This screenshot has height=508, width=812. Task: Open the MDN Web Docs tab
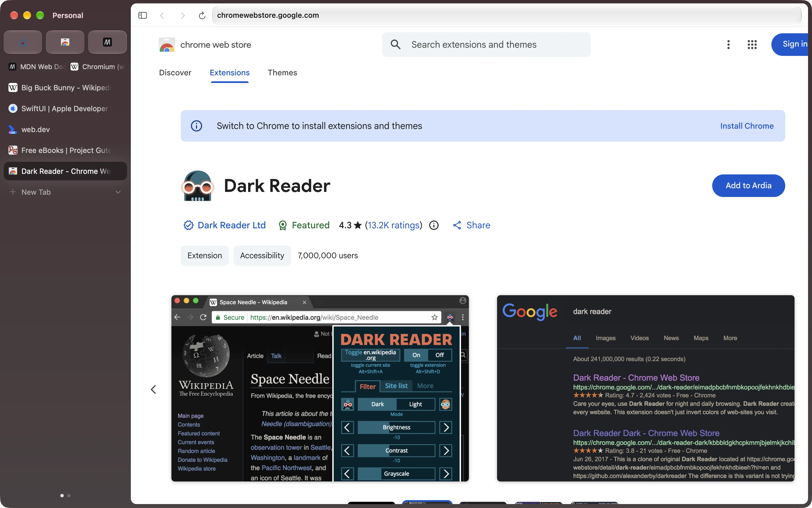click(36, 67)
